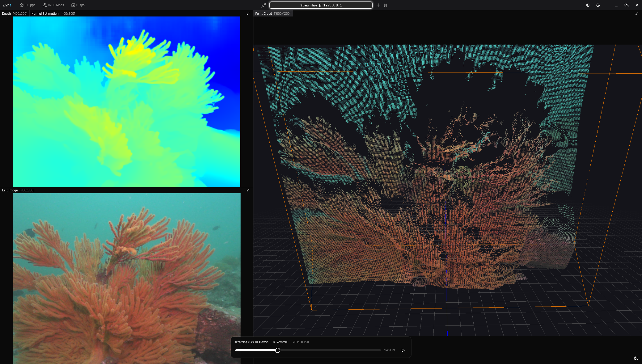Expand the Left Image panel to fullscreen
The height and width of the screenshot is (364, 642).
tap(248, 190)
